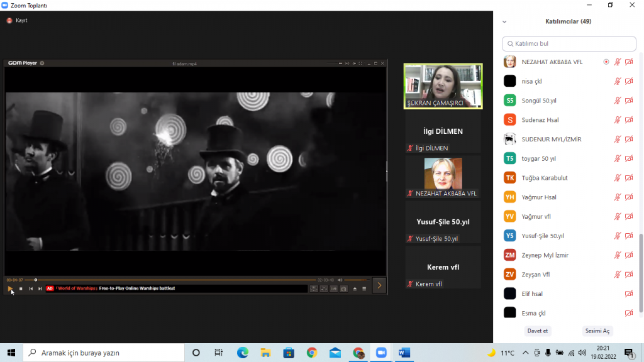Toggle microphone for Songül 50.yıl
This screenshot has width=644, height=362.
(x=618, y=101)
